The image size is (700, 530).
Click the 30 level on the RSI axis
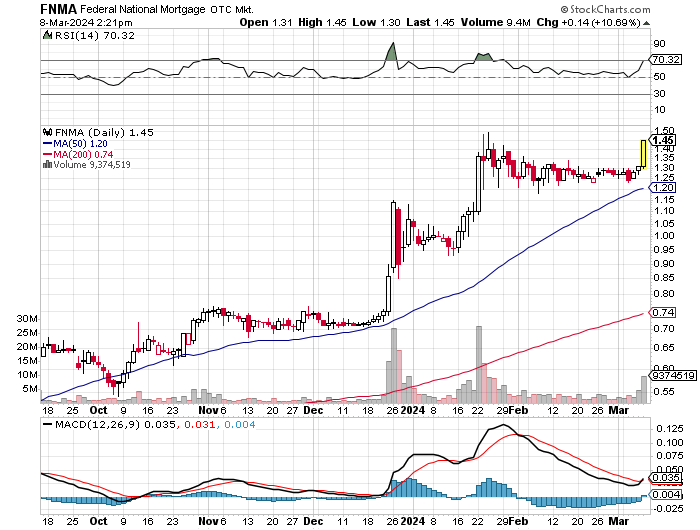(x=659, y=93)
